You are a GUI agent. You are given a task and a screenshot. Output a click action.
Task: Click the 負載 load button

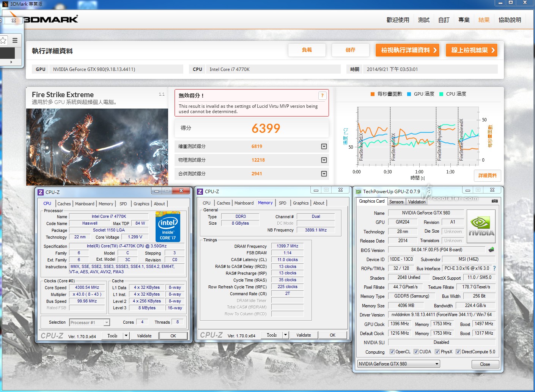click(307, 50)
